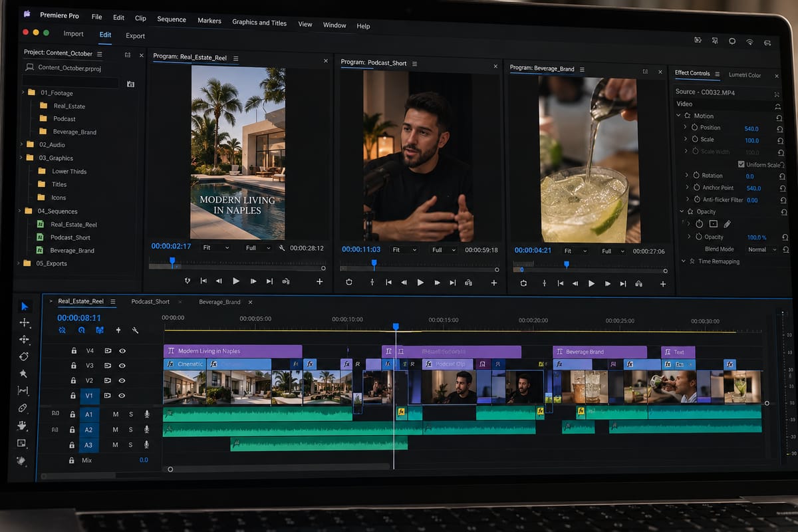Click the Wi-Fi icon in top right
Image resolution: width=798 pixels, height=532 pixels.
749,41
